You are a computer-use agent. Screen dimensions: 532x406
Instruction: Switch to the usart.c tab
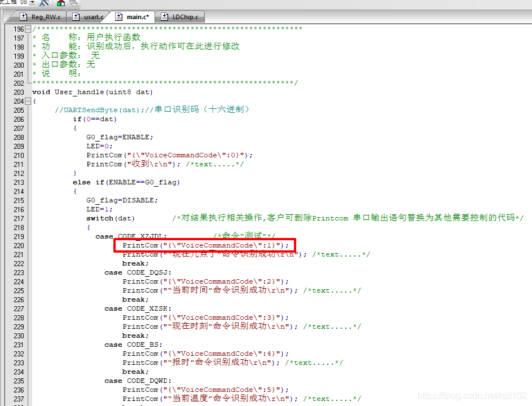point(90,16)
